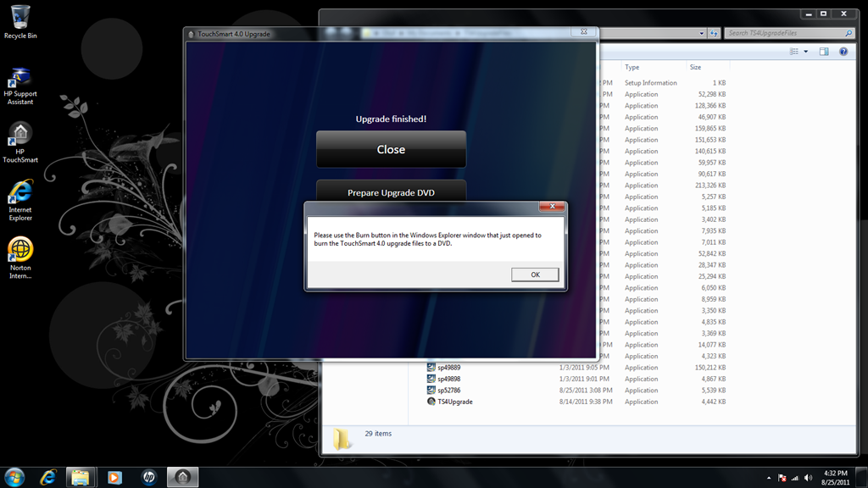Sort files by the Type column header
868x488 pixels.
(x=654, y=67)
